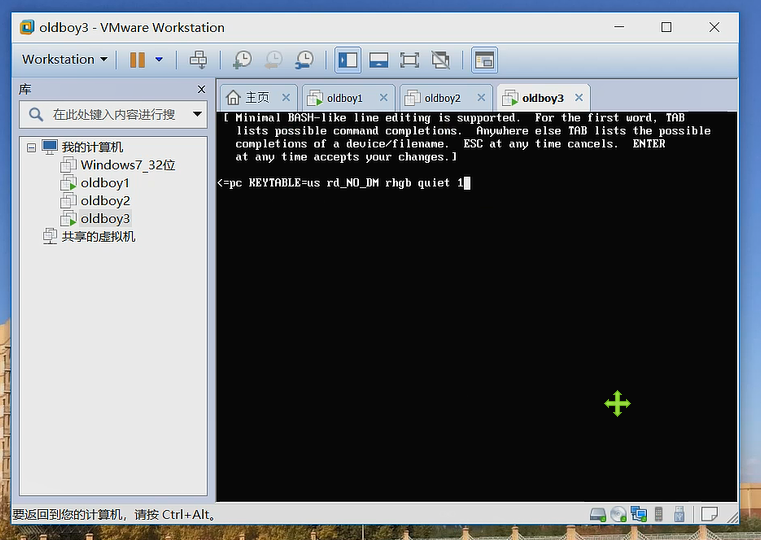The height and width of the screenshot is (540, 761).
Task: Select 我的计算机 in the library tree
Action: pos(92,147)
